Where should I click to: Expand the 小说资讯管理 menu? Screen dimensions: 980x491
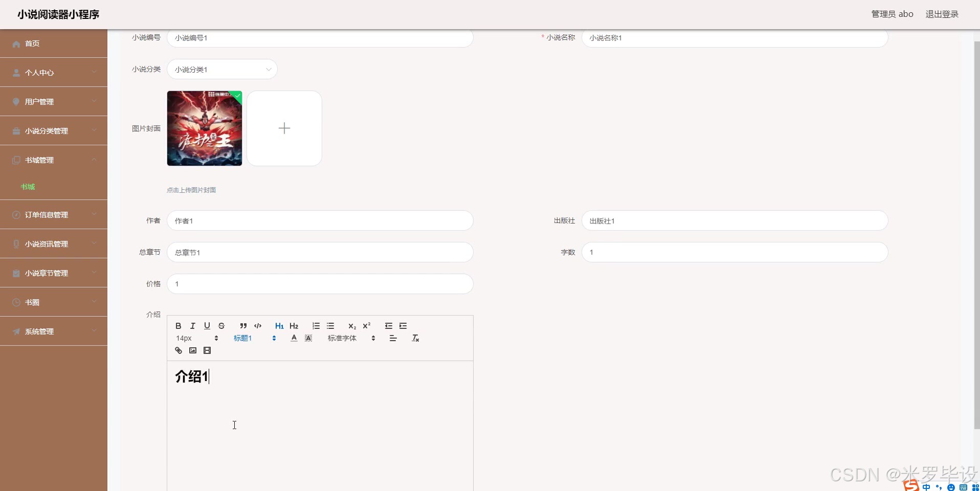54,244
